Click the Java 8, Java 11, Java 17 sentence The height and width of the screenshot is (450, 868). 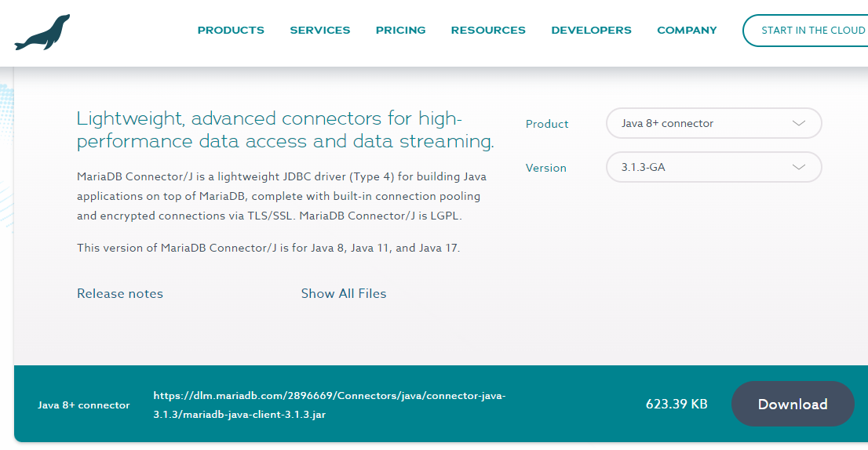[268, 248]
